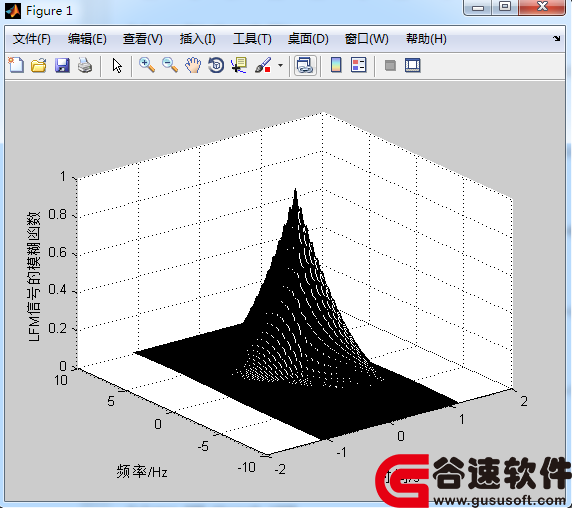Image resolution: width=572 pixels, height=508 pixels.
Task: Click the z-axis tick label 0.4
Action: coord(58,290)
